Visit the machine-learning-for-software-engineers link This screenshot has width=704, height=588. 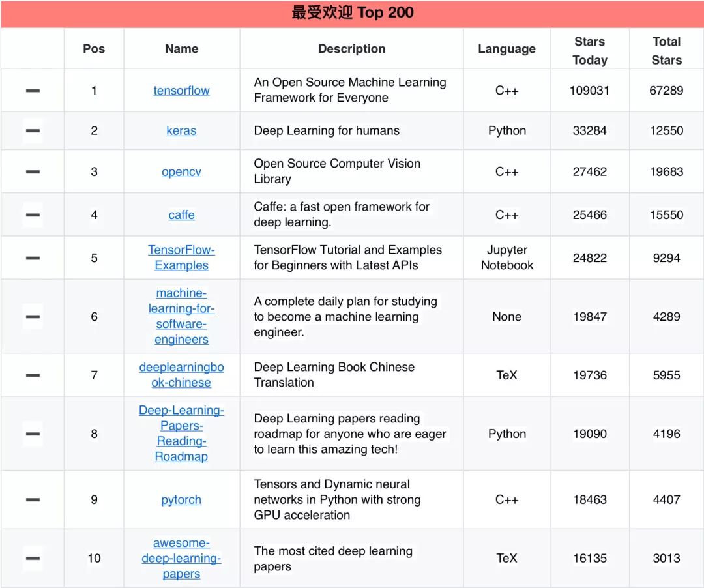[x=181, y=316]
